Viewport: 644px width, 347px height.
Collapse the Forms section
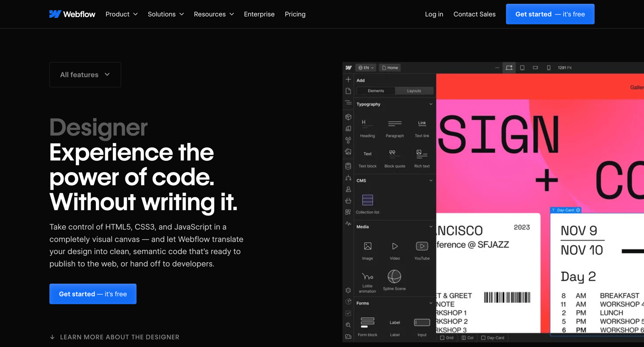point(431,304)
